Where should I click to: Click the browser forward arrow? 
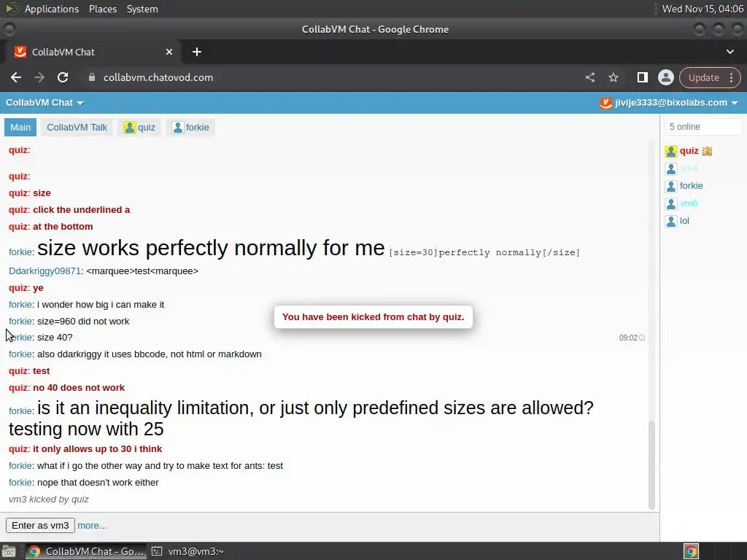pos(39,77)
